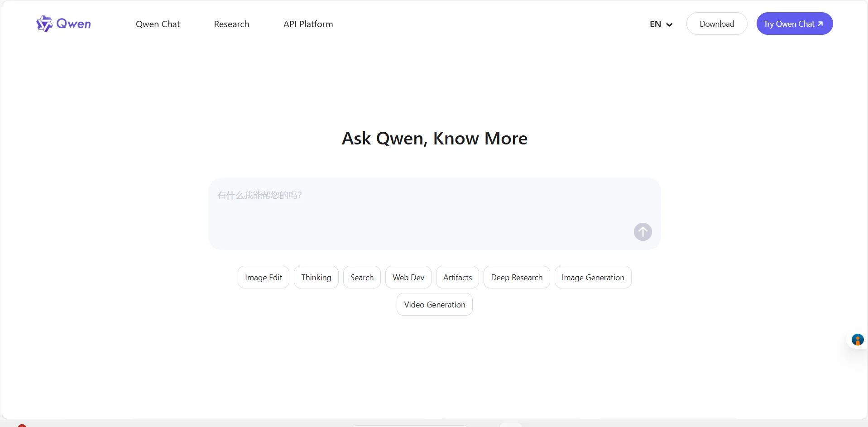
Task: Click the Ask Qwen, Know More heading
Action: tap(434, 138)
